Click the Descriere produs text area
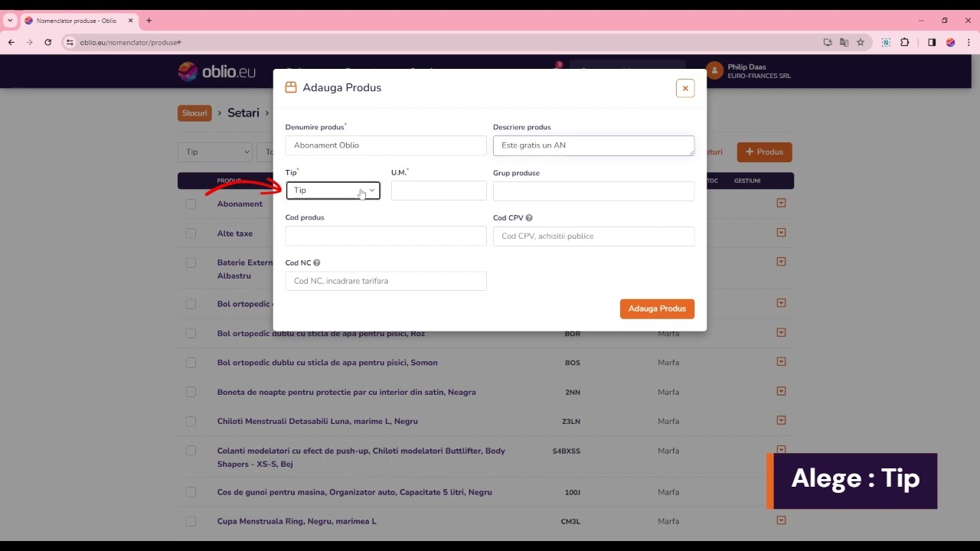 click(x=593, y=145)
